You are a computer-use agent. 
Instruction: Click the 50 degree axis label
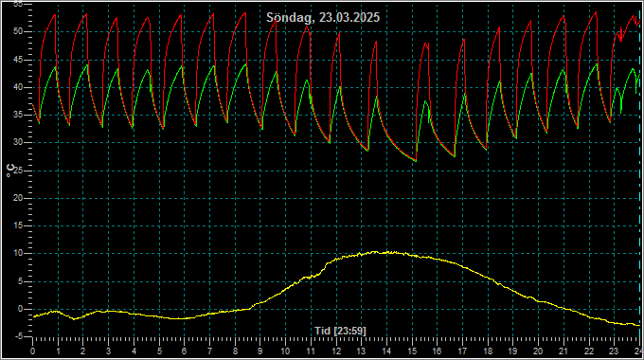[19, 31]
